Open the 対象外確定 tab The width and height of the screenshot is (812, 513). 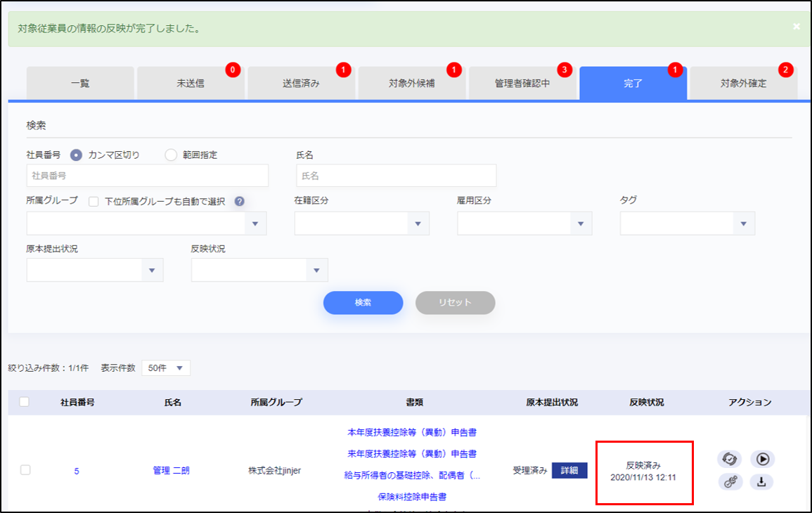coord(743,84)
